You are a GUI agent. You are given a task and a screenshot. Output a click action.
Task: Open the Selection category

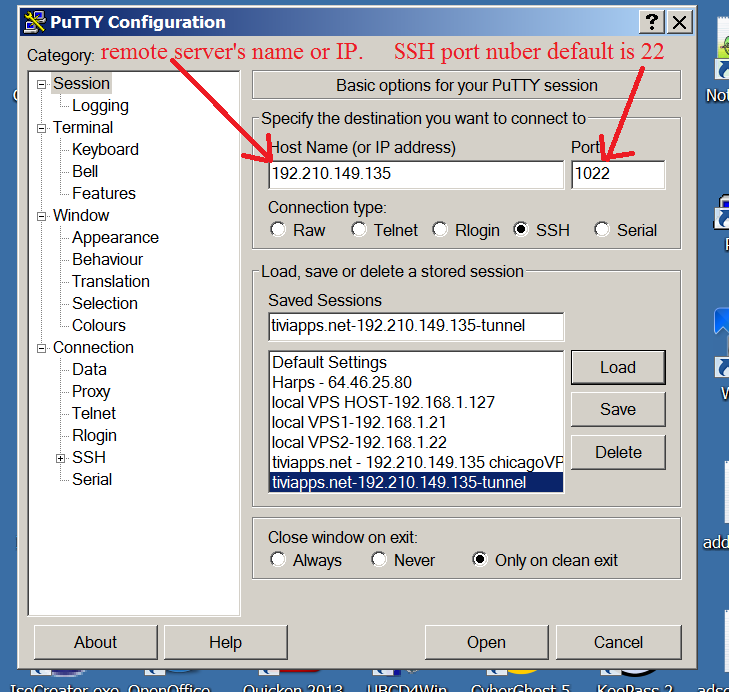pos(105,304)
